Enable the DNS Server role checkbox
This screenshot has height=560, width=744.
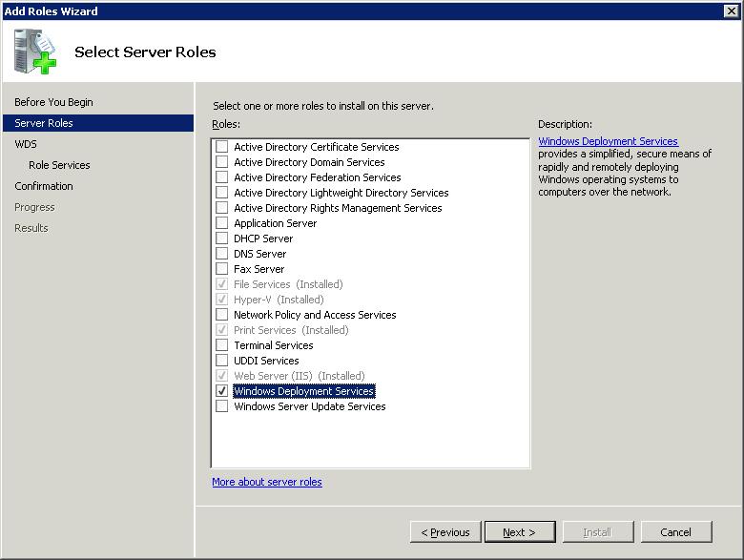click(221, 254)
